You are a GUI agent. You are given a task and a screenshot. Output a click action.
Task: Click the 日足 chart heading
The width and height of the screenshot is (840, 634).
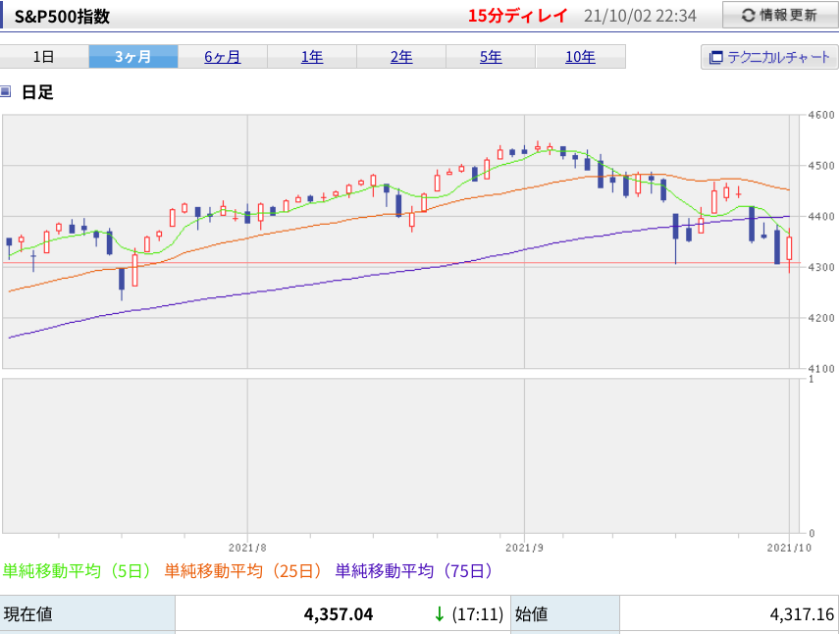click(x=37, y=92)
